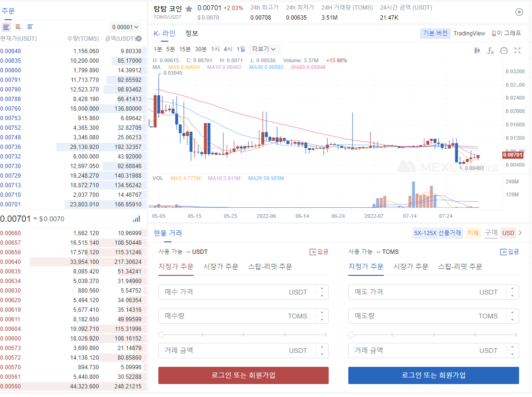Viewport: 532px width, 397px height.
Task: Increase 매도 가격 with up stepper arrow
Action: point(512,288)
